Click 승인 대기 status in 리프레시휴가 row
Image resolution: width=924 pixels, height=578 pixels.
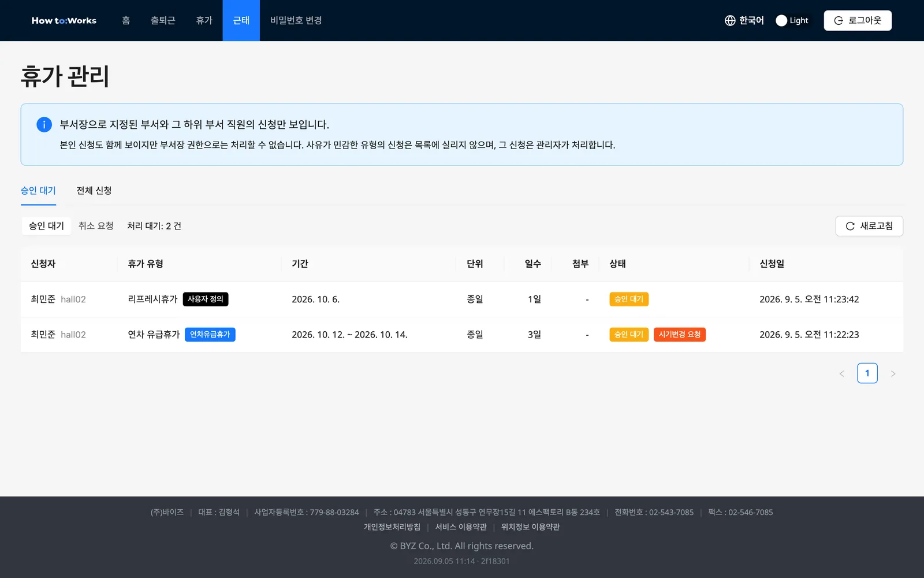[629, 299]
